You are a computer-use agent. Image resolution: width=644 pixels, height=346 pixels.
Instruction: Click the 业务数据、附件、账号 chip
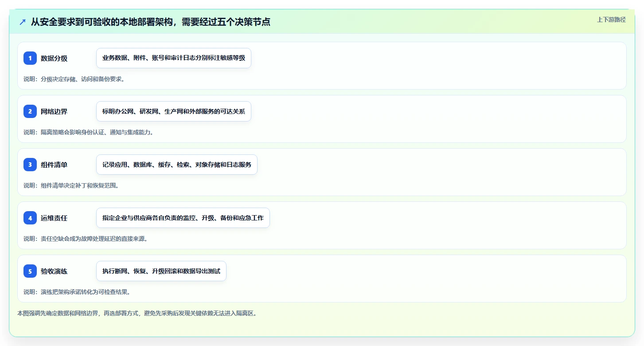click(174, 58)
